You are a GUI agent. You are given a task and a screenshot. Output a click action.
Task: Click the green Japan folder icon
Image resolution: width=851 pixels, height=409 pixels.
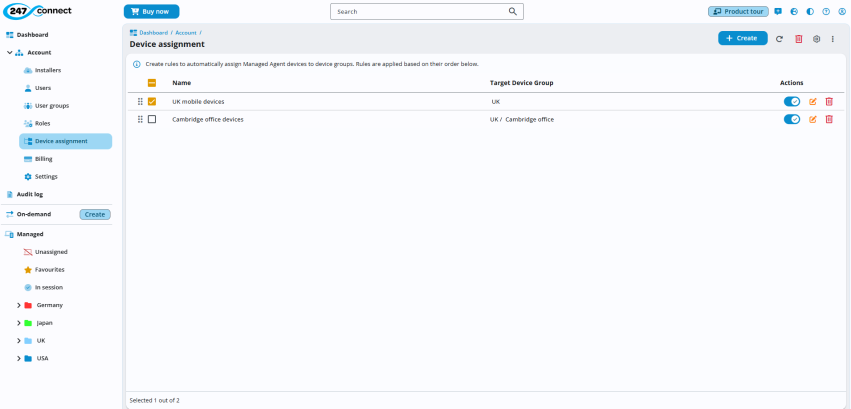click(x=28, y=323)
